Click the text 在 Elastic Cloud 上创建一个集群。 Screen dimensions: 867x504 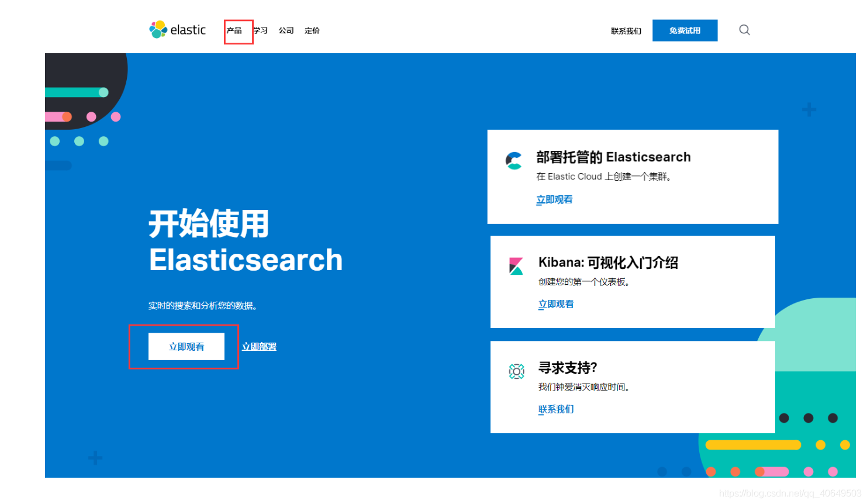coord(603,177)
